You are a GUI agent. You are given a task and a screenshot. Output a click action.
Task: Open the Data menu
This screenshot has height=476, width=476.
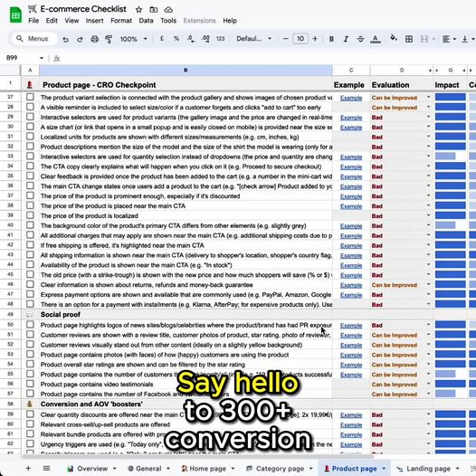click(146, 21)
